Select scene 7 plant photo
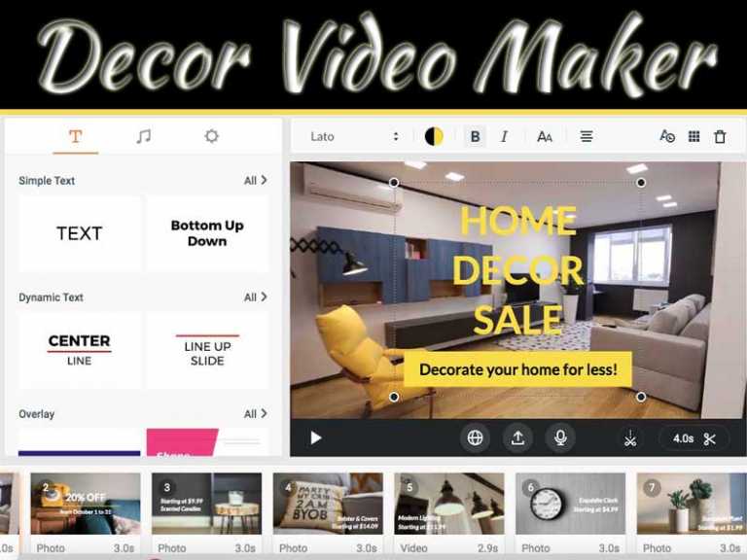This screenshot has height=560, width=747. tap(692, 504)
